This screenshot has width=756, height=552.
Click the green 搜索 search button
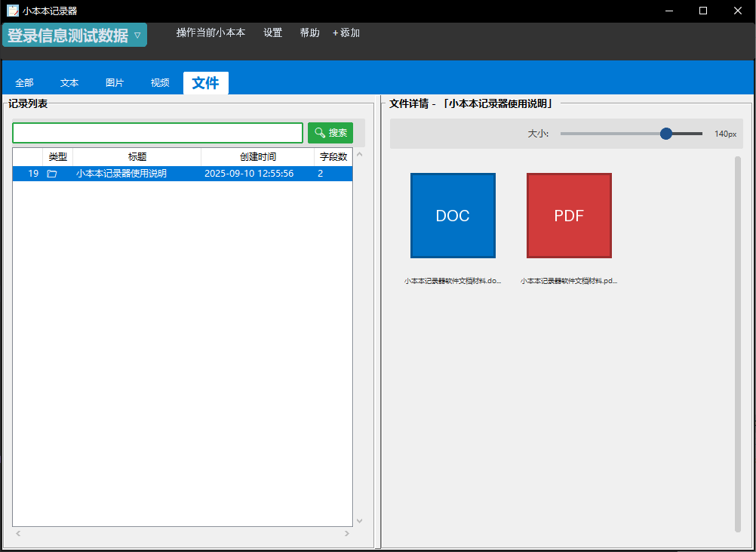pyautogui.click(x=330, y=133)
